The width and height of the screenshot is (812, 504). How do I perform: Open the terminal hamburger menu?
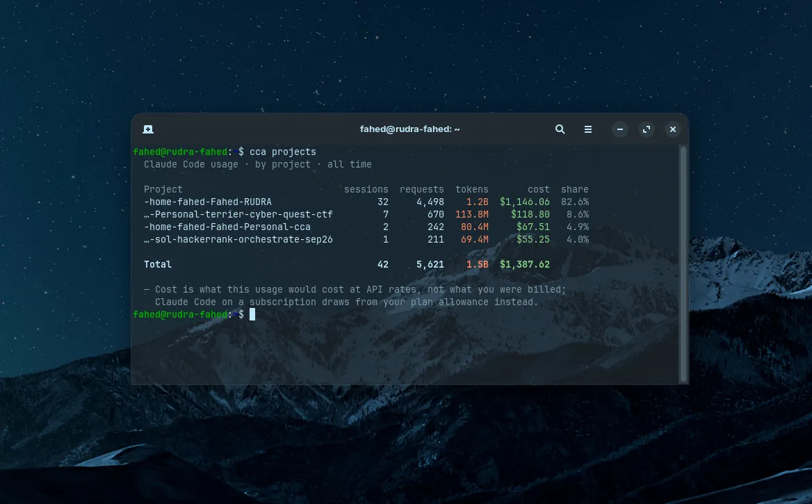pos(587,129)
